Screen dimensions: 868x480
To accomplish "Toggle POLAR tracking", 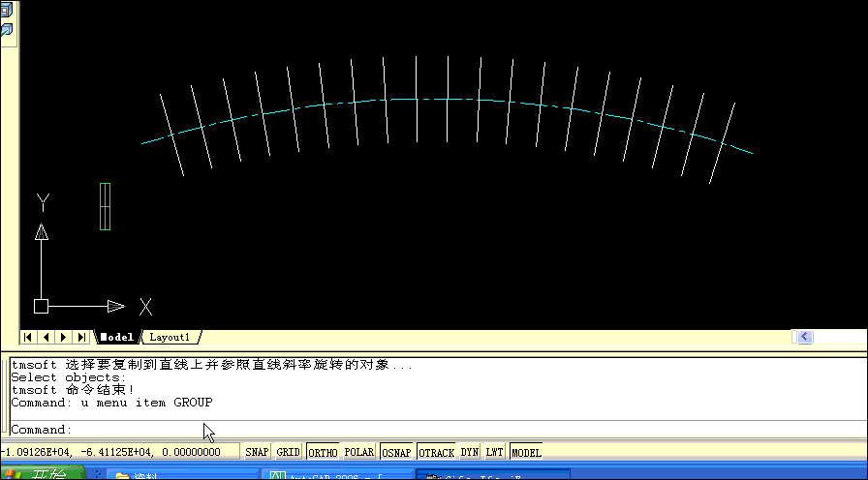I will point(359,452).
